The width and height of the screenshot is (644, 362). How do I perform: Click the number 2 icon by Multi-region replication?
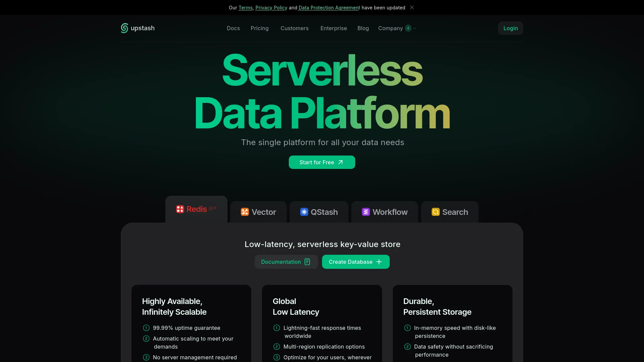tap(277, 347)
